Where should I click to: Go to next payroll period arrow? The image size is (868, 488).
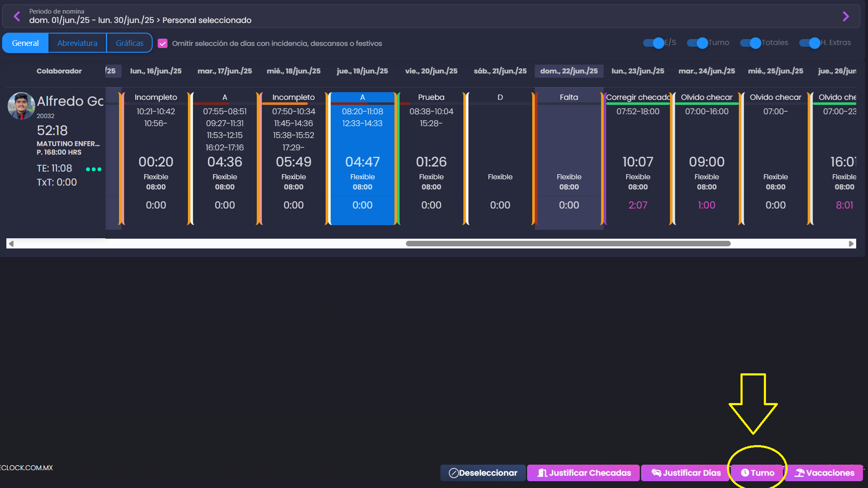845,17
